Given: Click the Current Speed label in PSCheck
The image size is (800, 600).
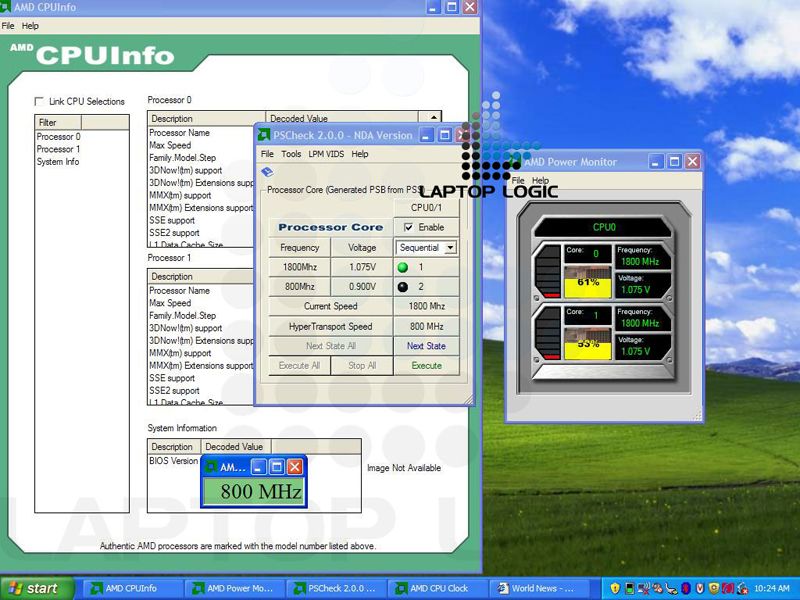Looking at the screenshot, I should click(x=331, y=306).
